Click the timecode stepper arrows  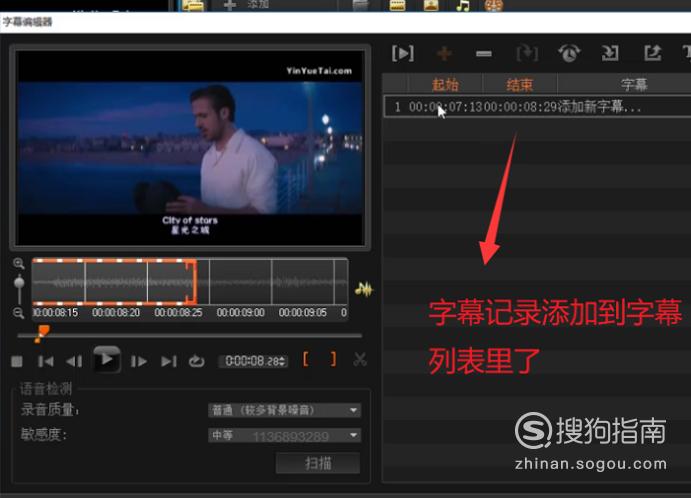click(282, 362)
